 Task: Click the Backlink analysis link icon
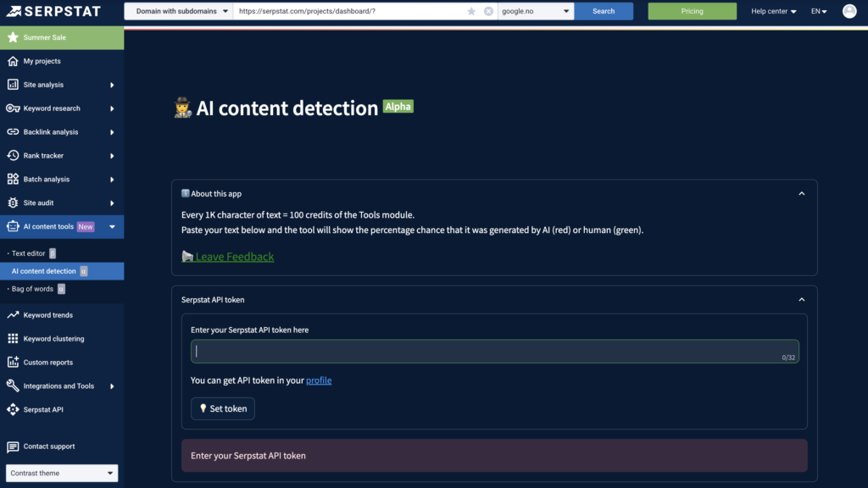point(13,132)
